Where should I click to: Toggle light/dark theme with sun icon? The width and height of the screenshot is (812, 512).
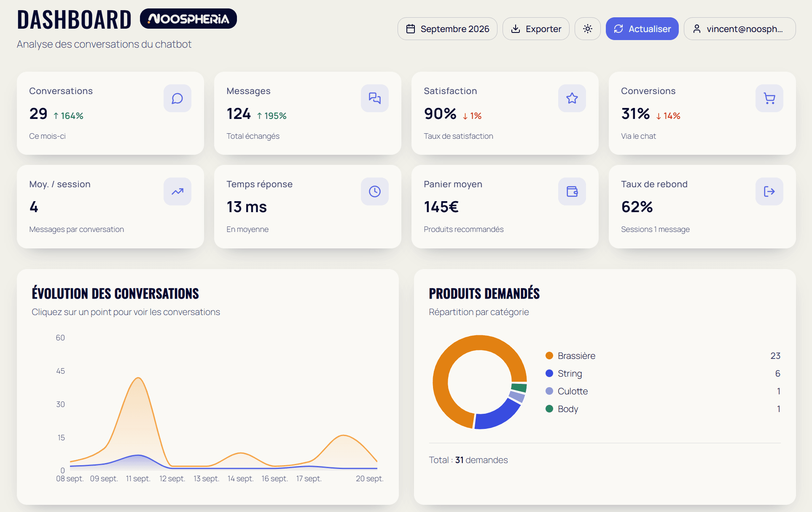(588, 29)
